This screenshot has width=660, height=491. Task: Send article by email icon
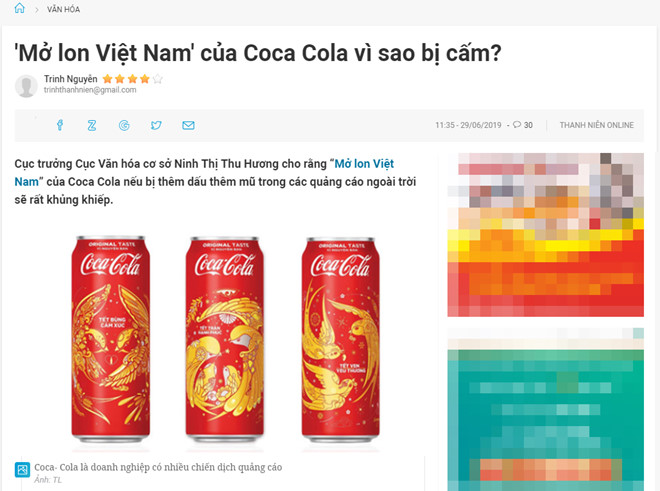[188, 125]
